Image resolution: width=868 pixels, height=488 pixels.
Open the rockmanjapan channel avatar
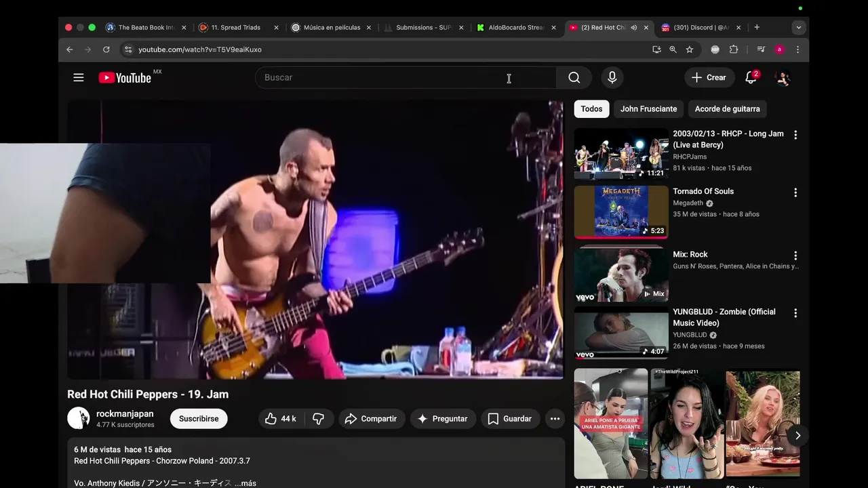click(x=79, y=418)
